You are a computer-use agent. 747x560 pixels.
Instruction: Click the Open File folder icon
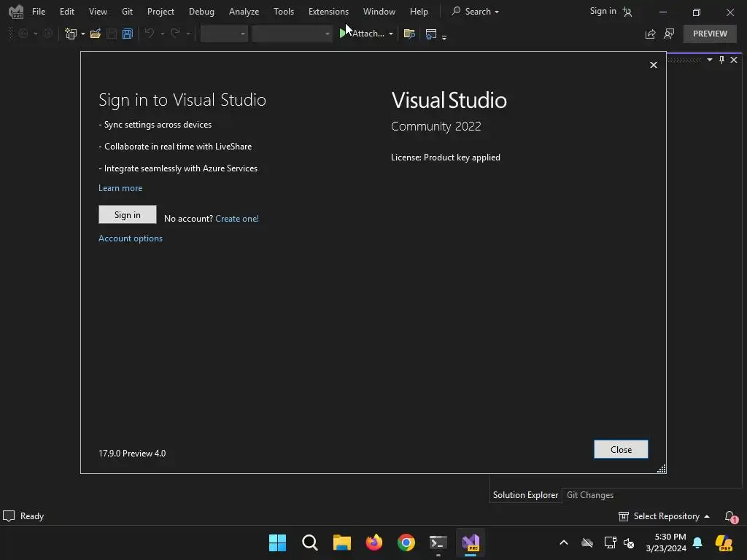[96, 34]
